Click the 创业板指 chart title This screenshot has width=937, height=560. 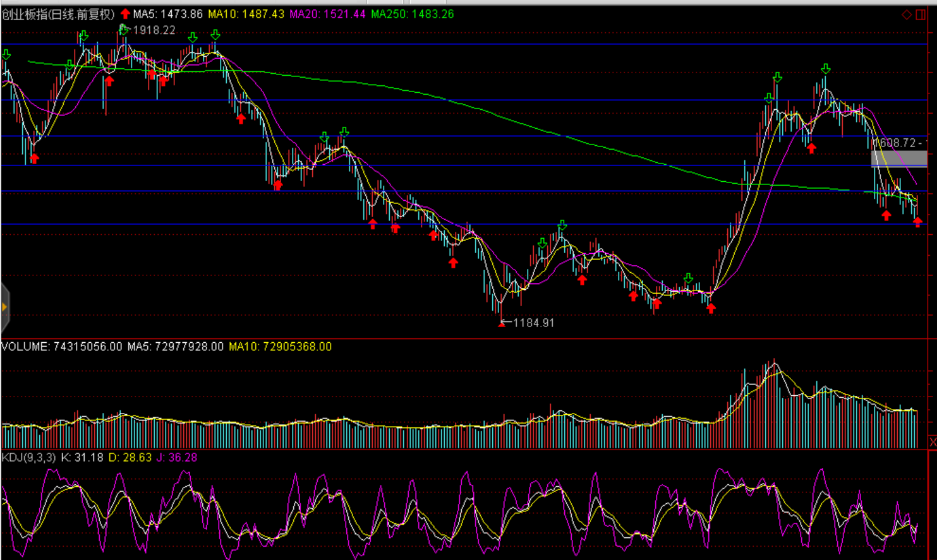58,14
